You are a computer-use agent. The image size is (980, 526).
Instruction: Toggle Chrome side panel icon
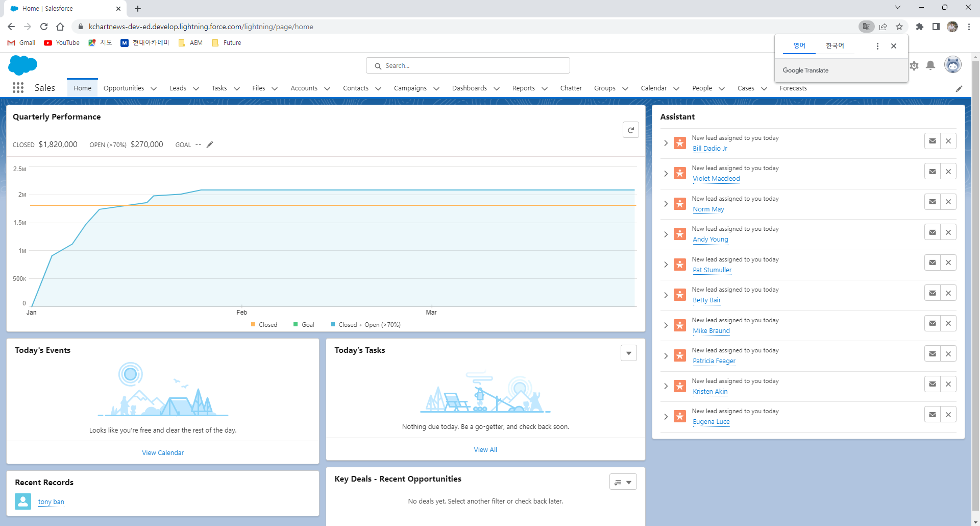(936, 27)
